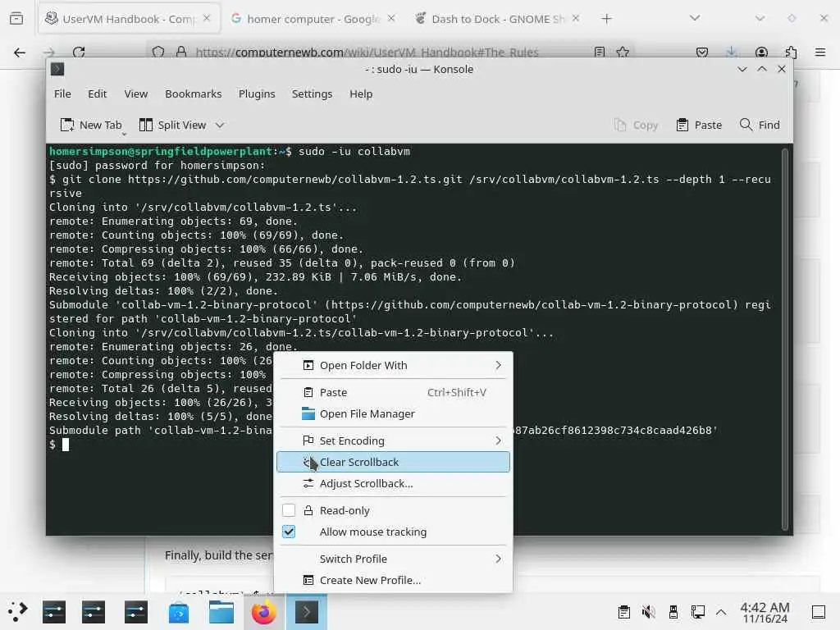Open the Konsole File menu
Screen dimensions: 840x630
pyautogui.click(x=62, y=94)
